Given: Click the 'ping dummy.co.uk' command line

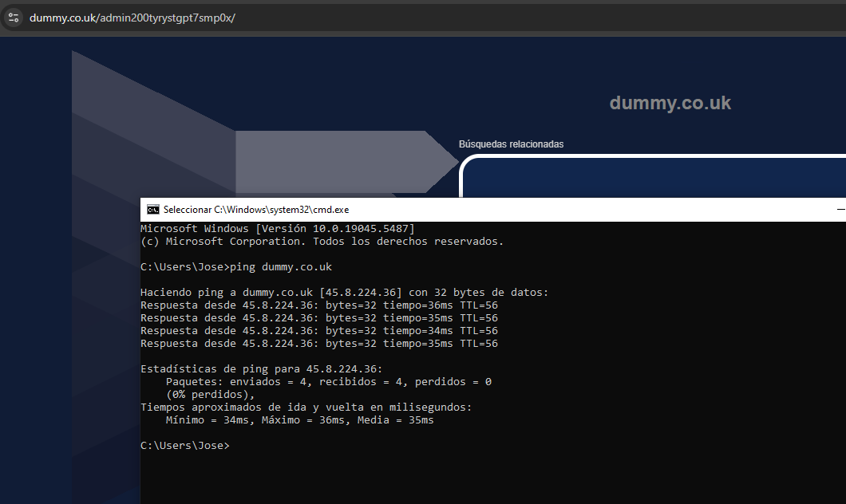Looking at the screenshot, I should (235, 267).
